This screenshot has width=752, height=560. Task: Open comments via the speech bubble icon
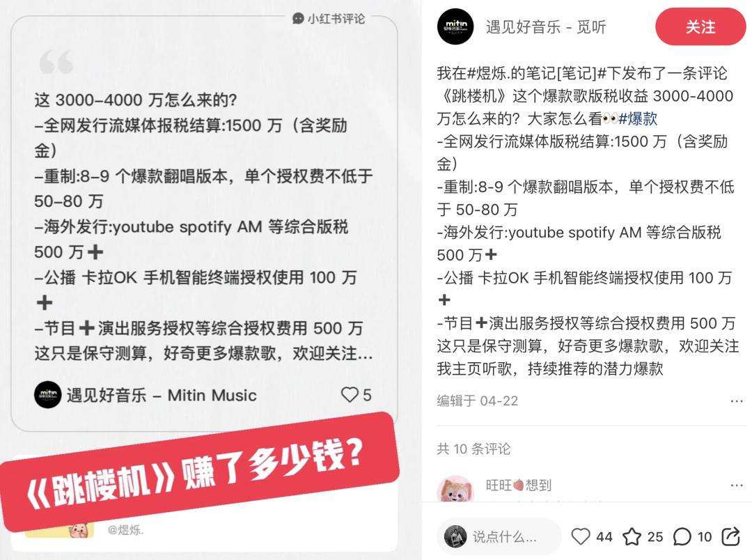pos(682,536)
